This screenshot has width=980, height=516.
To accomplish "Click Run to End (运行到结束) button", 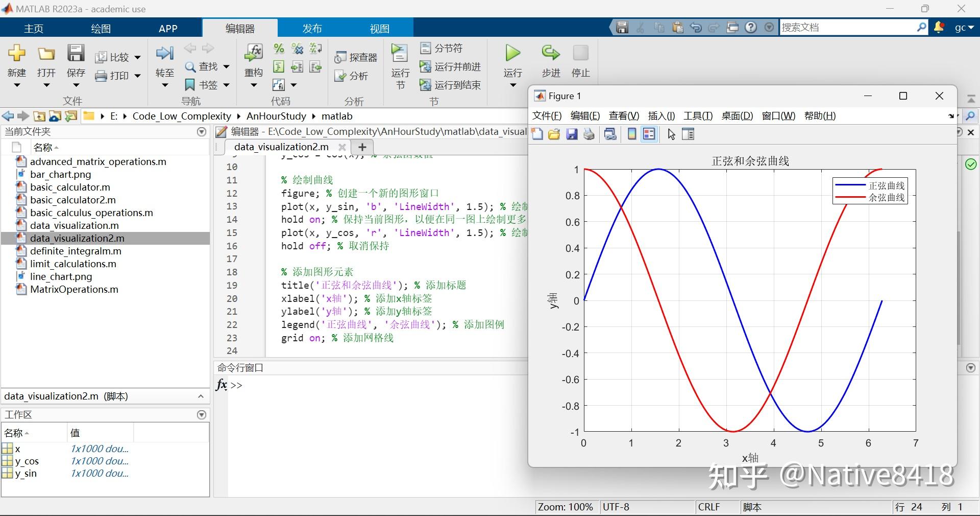I will pyautogui.click(x=450, y=85).
